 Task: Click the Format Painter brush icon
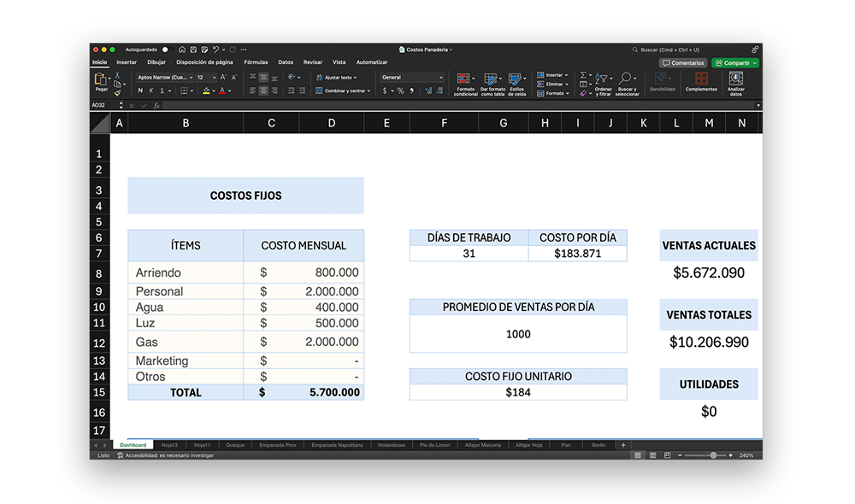tap(117, 93)
